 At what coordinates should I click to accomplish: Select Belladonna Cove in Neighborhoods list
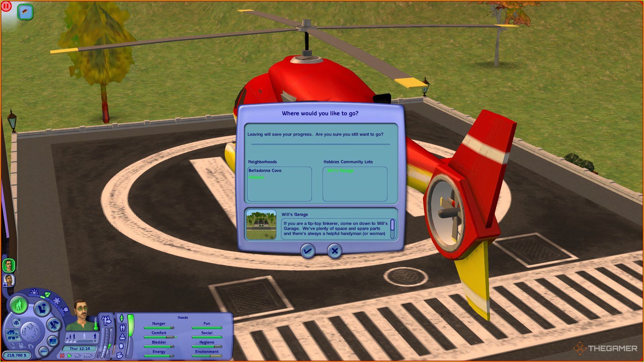point(265,170)
